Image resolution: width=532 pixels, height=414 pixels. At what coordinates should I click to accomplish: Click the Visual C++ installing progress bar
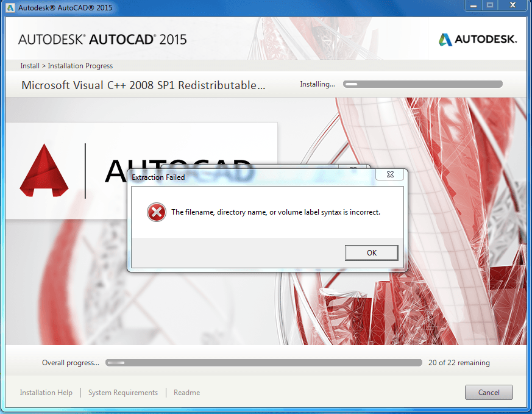tap(423, 84)
